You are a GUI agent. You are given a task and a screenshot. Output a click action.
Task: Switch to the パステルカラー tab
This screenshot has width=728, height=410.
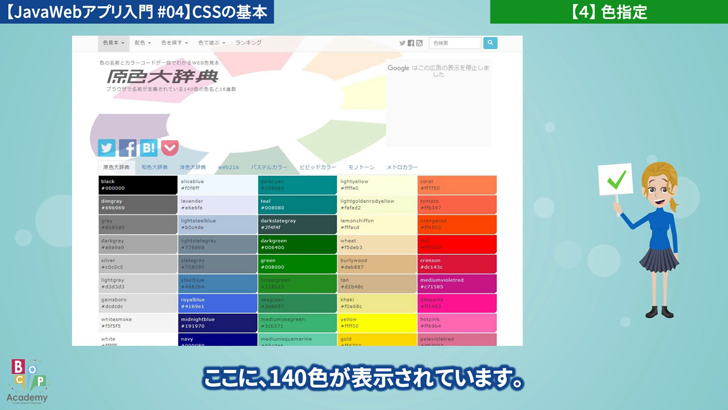(269, 167)
